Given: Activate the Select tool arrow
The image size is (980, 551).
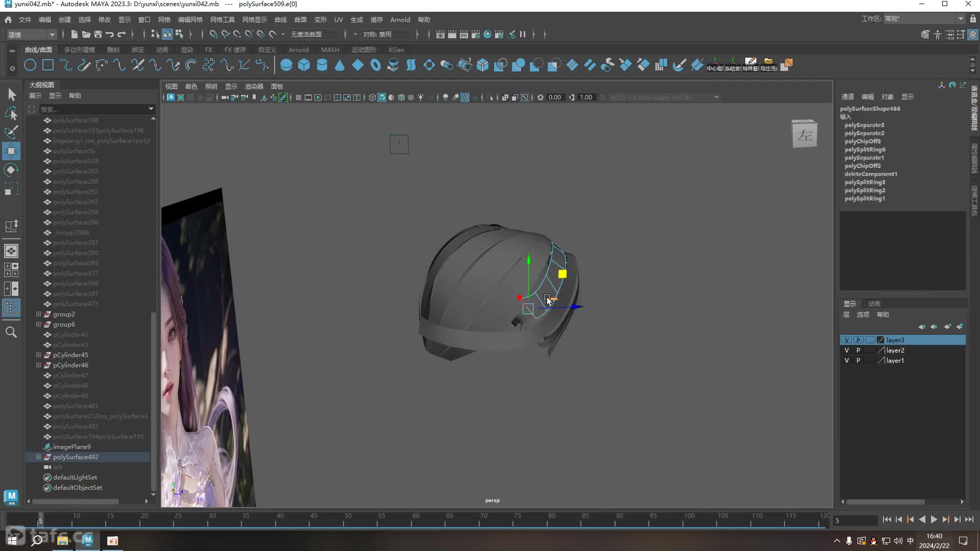Looking at the screenshot, I should tap(11, 94).
